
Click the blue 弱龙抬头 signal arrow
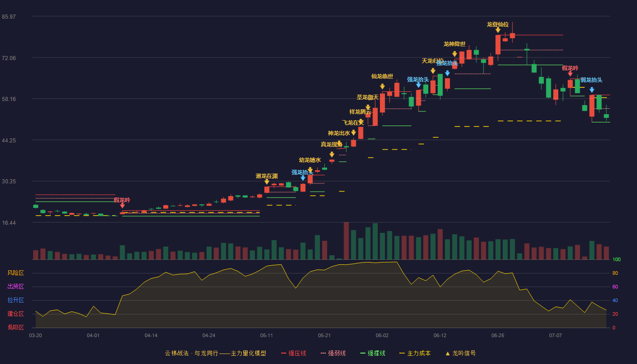[x=591, y=90]
